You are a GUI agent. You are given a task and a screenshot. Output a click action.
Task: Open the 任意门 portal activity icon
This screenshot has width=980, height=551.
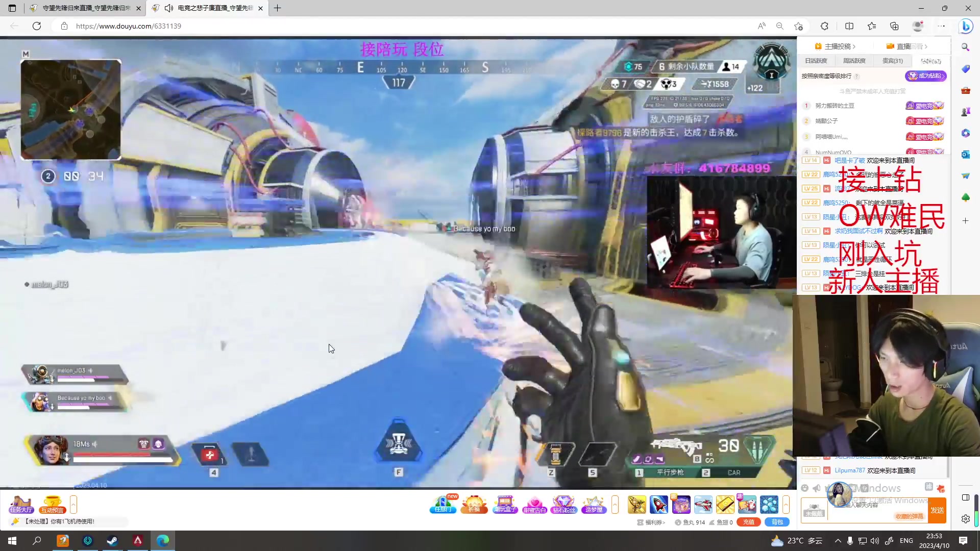click(x=443, y=504)
